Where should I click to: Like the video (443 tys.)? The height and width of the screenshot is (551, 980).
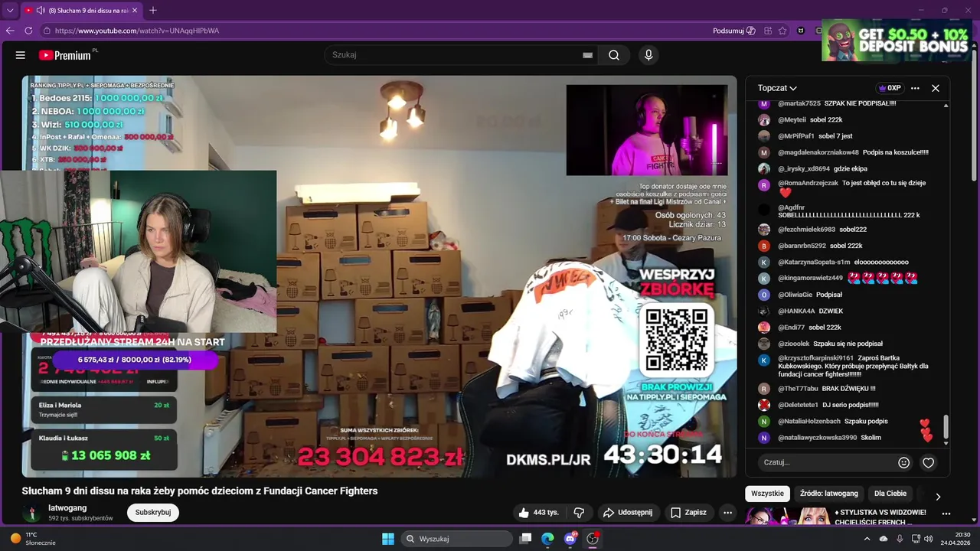(538, 513)
